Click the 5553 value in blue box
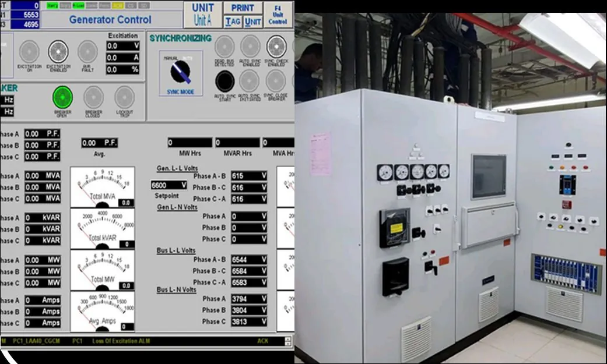This screenshot has height=364, width=607. [x=25, y=15]
